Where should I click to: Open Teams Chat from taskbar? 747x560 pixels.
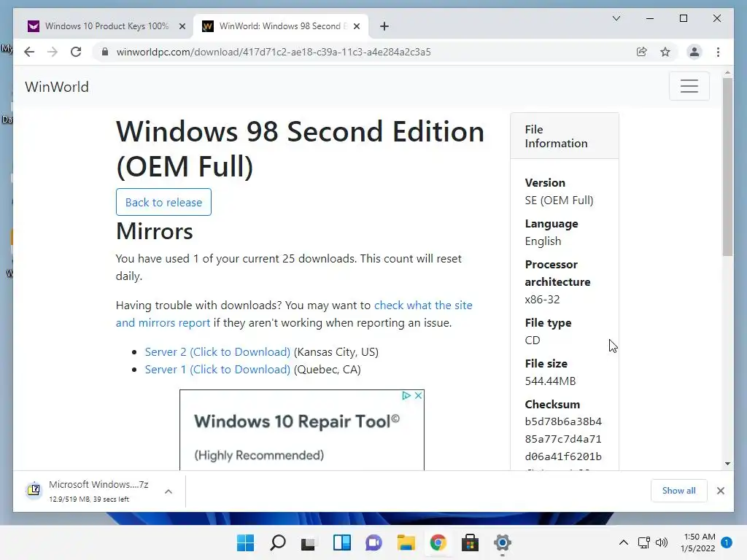(x=374, y=542)
